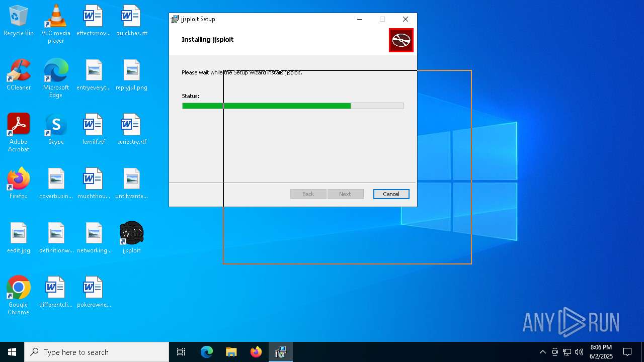
Task: Select the muchthou document icon
Action: tap(94, 184)
